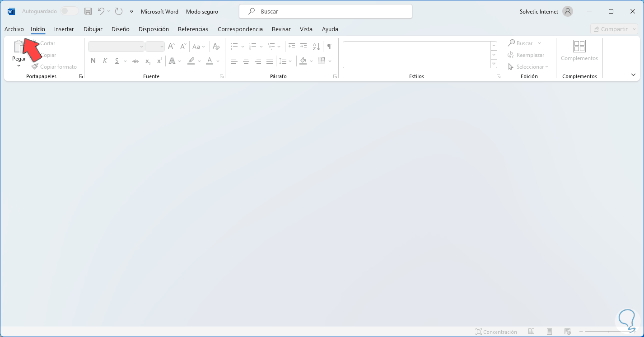Click the increase indent icon
The width and height of the screenshot is (644, 337).
coord(303,46)
